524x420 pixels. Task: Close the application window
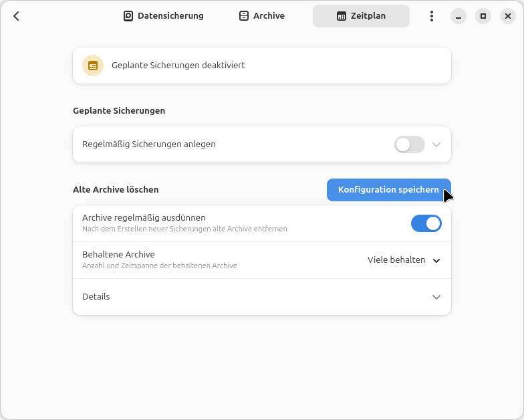[508, 16]
